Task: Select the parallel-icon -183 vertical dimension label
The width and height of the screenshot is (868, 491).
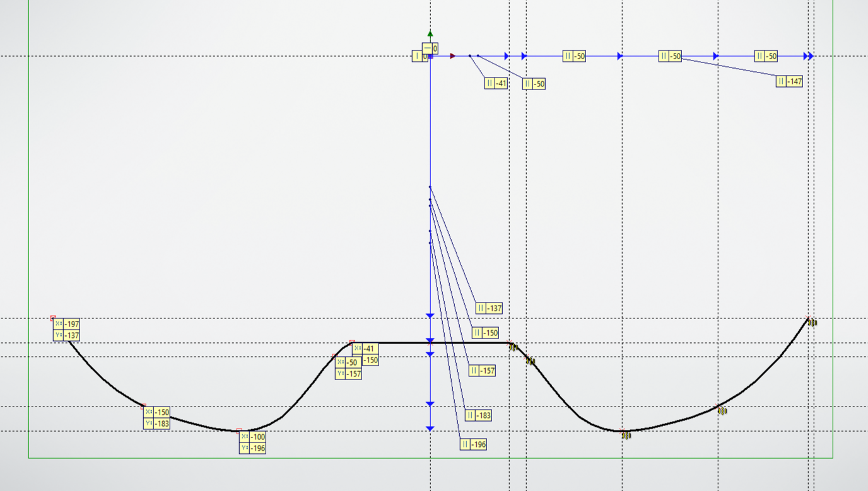Action: (478, 416)
